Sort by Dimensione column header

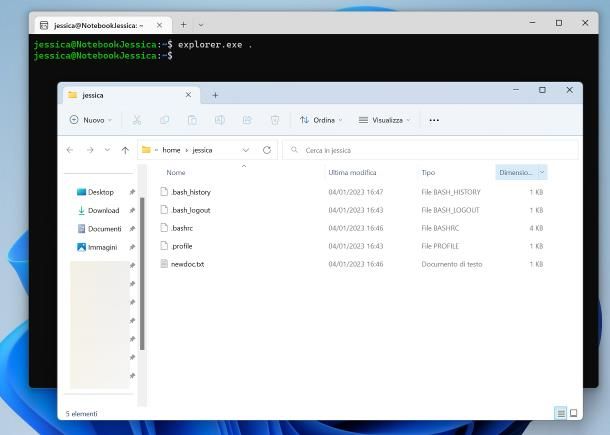pyautogui.click(x=516, y=172)
